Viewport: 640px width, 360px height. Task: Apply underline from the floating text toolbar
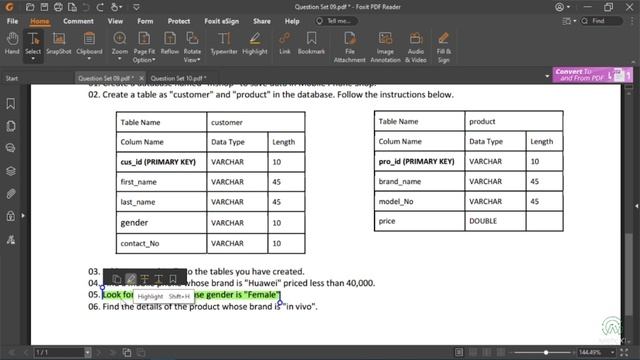[x=158, y=279]
